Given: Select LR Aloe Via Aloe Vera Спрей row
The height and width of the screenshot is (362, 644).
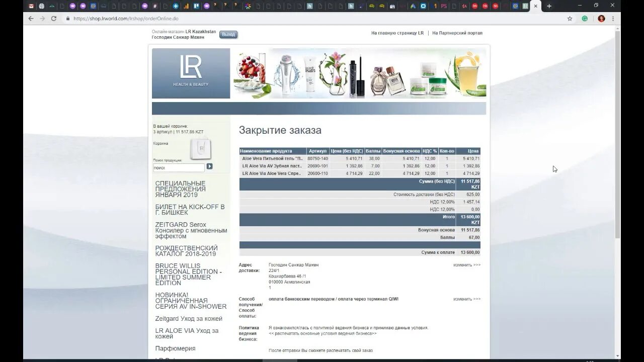Looking at the screenshot, I should tap(360, 173).
